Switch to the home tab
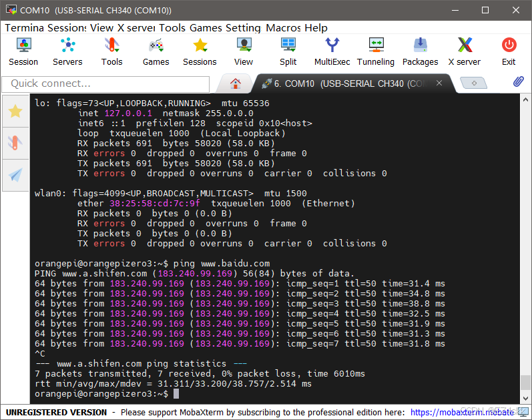 point(236,83)
